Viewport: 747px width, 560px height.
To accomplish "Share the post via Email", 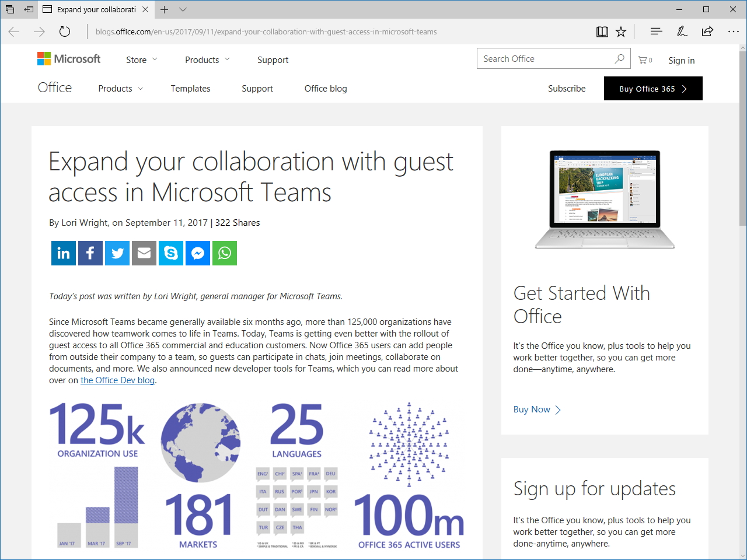I will point(144,253).
